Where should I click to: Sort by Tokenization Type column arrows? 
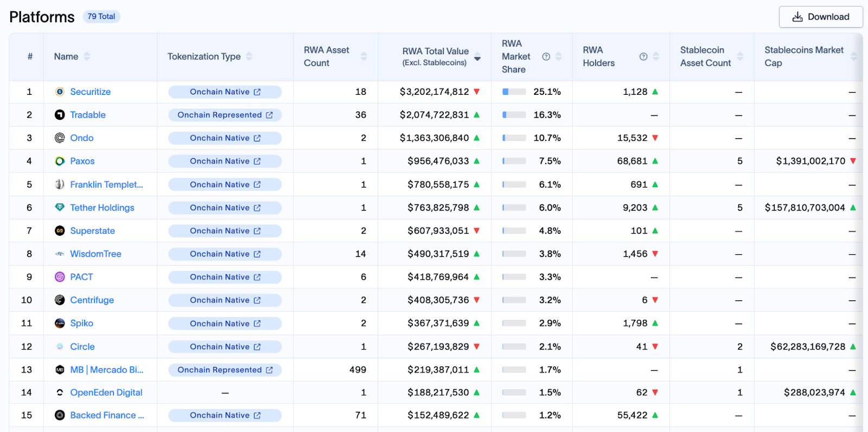(249, 56)
